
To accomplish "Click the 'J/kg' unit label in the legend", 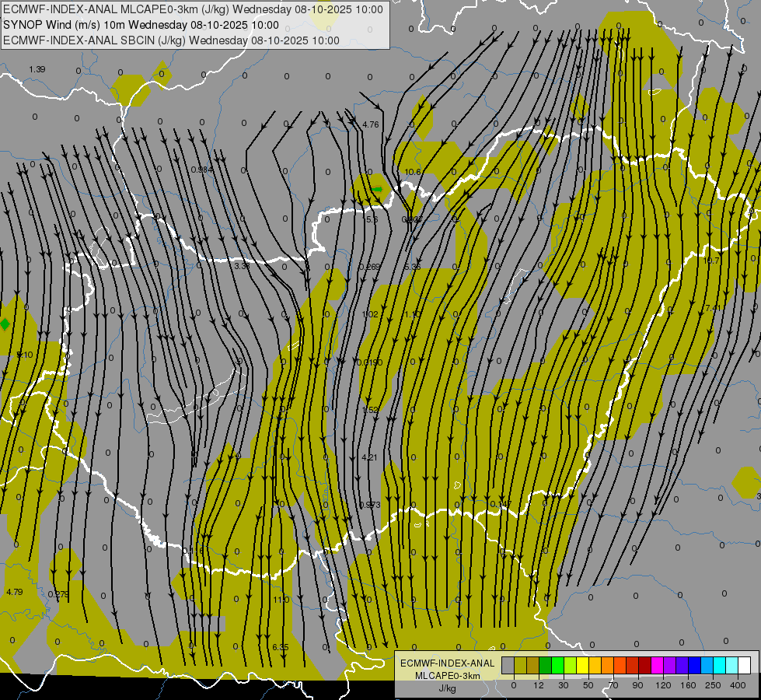I will pyautogui.click(x=448, y=688).
